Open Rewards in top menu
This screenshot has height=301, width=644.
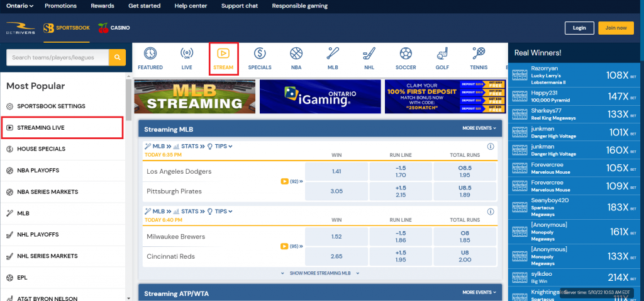coord(103,6)
